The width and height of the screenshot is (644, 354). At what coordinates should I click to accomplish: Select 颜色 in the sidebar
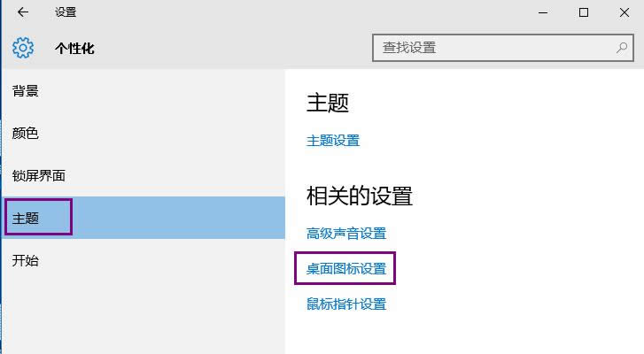26,134
